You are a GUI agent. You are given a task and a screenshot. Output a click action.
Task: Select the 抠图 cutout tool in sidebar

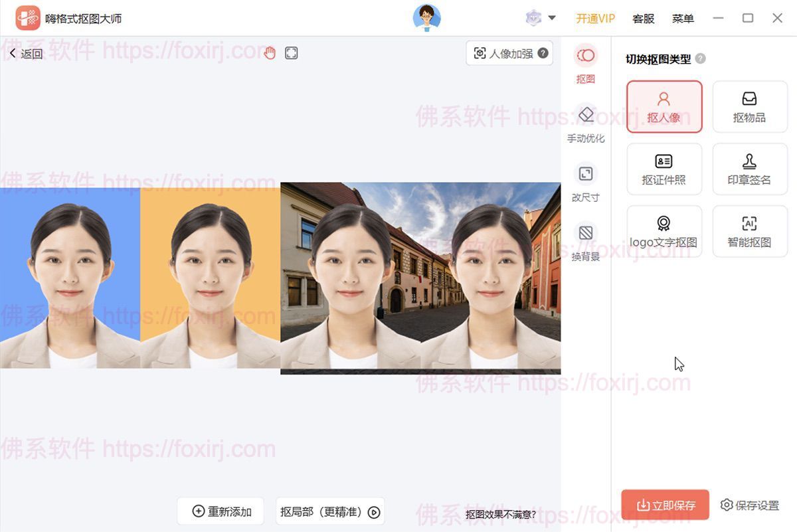coord(585,64)
